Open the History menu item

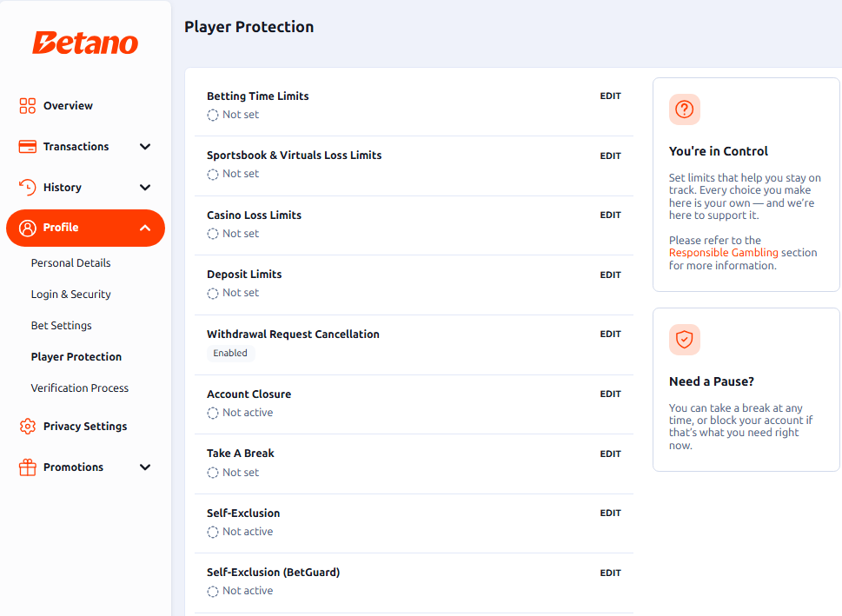(85, 188)
